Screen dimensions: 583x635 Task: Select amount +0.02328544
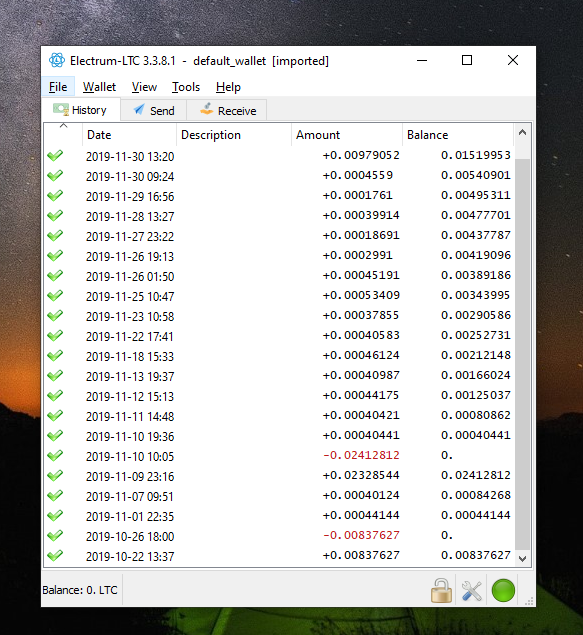361,475
